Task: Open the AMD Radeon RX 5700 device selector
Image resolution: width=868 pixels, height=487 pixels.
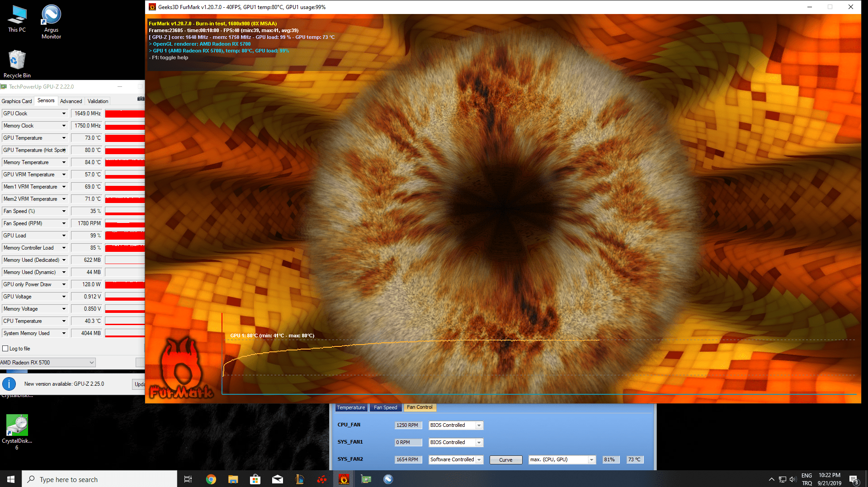Action: click(47, 363)
